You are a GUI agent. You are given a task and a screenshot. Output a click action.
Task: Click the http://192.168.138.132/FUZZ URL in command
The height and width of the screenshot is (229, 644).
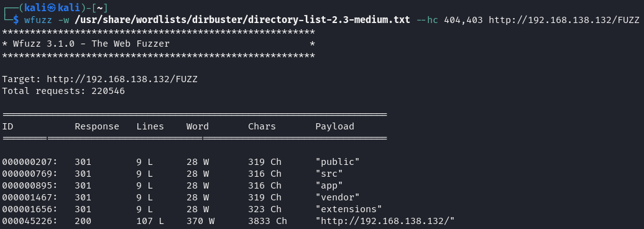564,19
